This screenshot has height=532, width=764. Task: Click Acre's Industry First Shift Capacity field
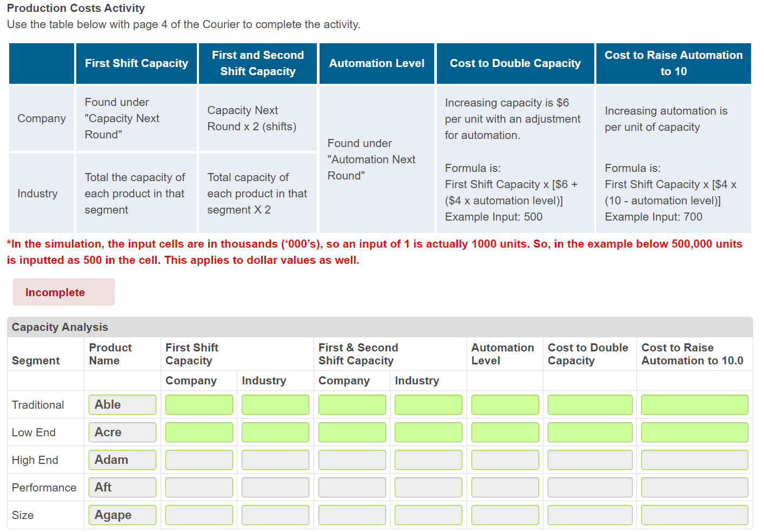pos(275,432)
